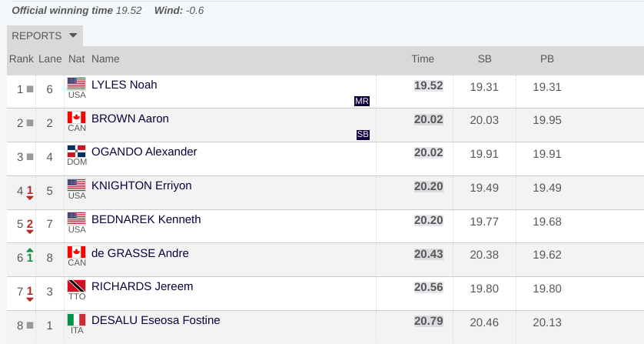Open de GRASSE Andre athlete profile
This screenshot has height=344, width=644.
140,253
